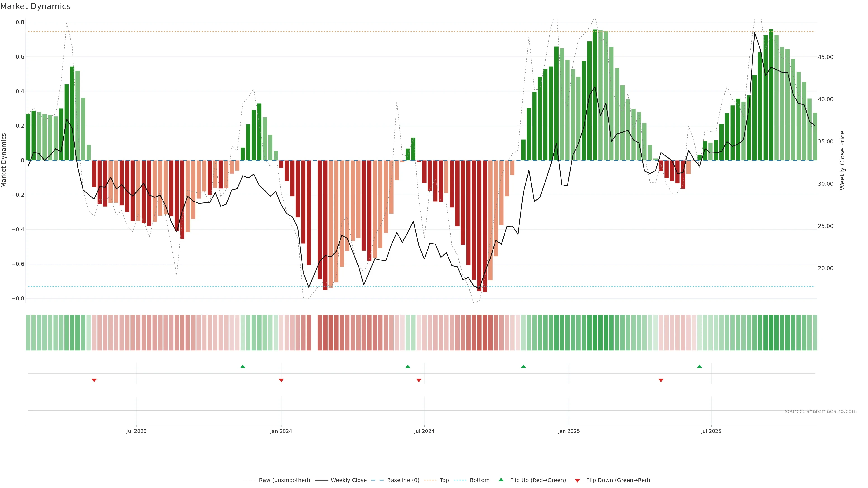Click the flip-down triangle at Jan 2024
The image size is (868, 488).
(x=281, y=380)
